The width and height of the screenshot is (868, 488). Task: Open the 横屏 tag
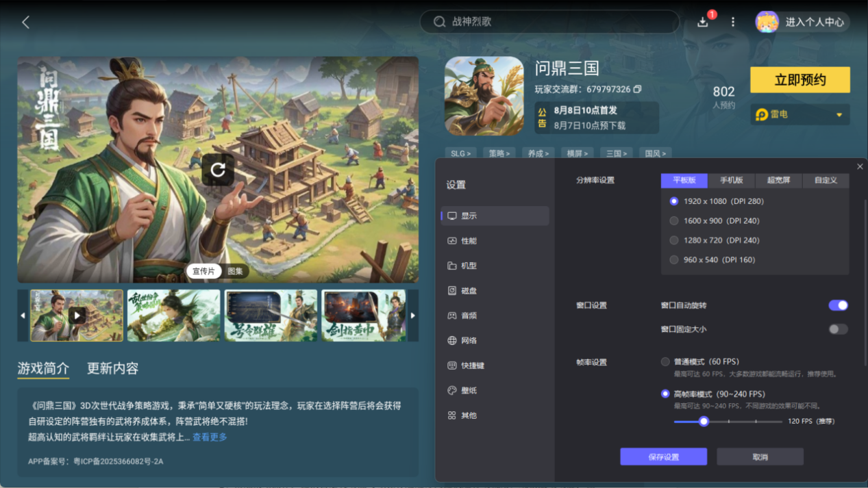(x=577, y=153)
